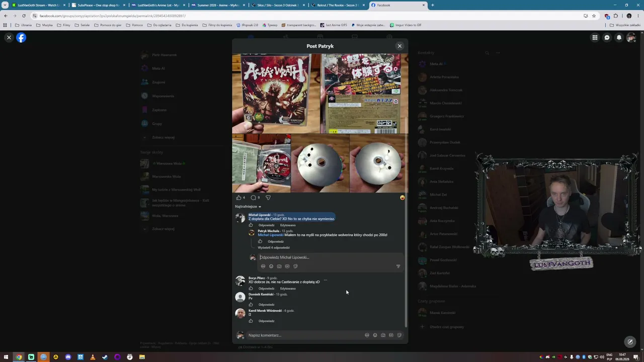
Task: Like Kamil Marek Wiśniewski's comment
Action: click(x=251, y=321)
